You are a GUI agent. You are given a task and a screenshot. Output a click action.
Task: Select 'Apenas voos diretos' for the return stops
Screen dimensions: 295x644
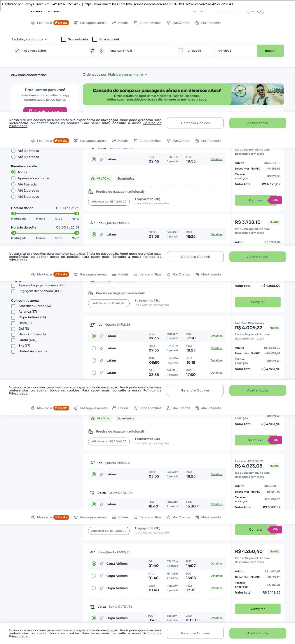pyautogui.click(x=13, y=178)
